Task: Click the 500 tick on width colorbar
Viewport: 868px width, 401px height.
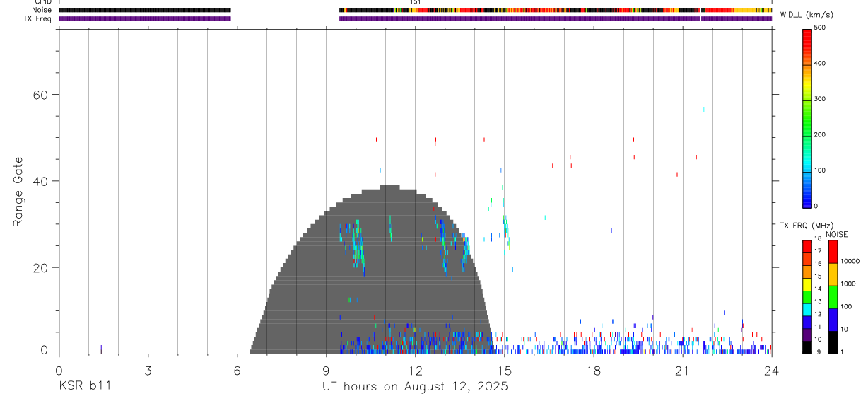Action: click(x=820, y=28)
